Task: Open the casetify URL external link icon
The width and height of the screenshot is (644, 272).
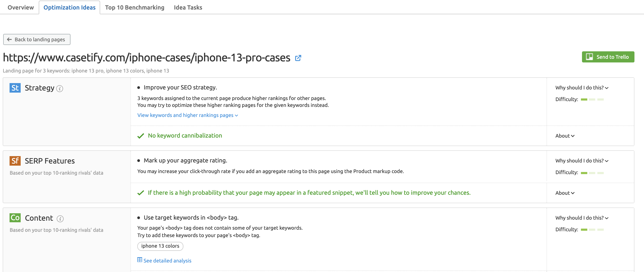Action: tap(298, 58)
